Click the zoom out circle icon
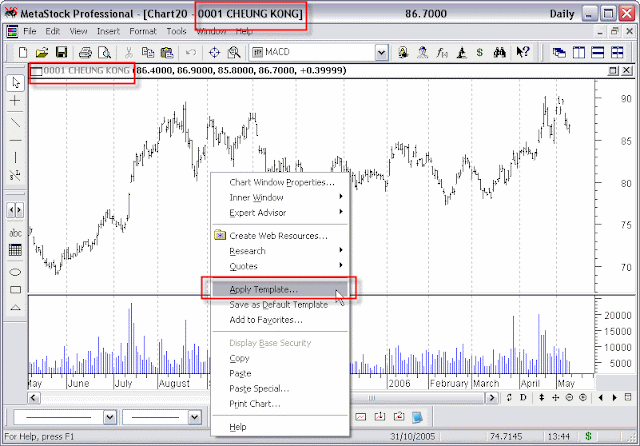The image size is (640, 446). pyautogui.click(x=569, y=397)
